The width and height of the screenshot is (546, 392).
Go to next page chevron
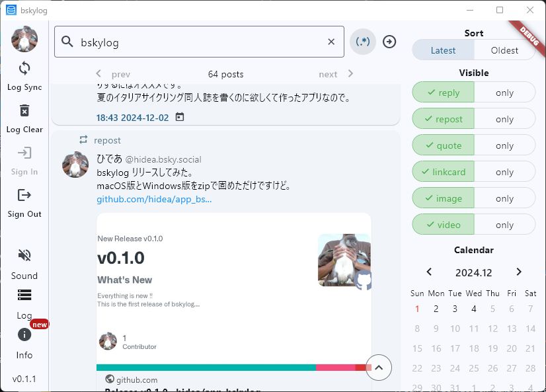pyautogui.click(x=350, y=73)
